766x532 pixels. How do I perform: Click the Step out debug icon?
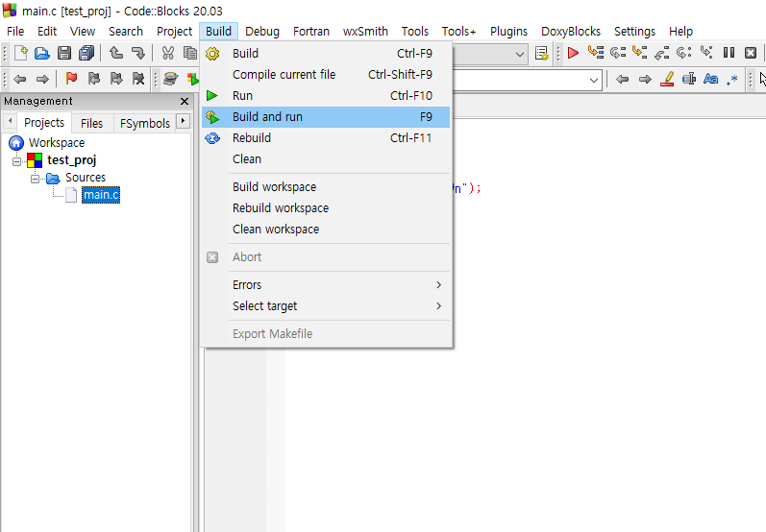click(662, 53)
